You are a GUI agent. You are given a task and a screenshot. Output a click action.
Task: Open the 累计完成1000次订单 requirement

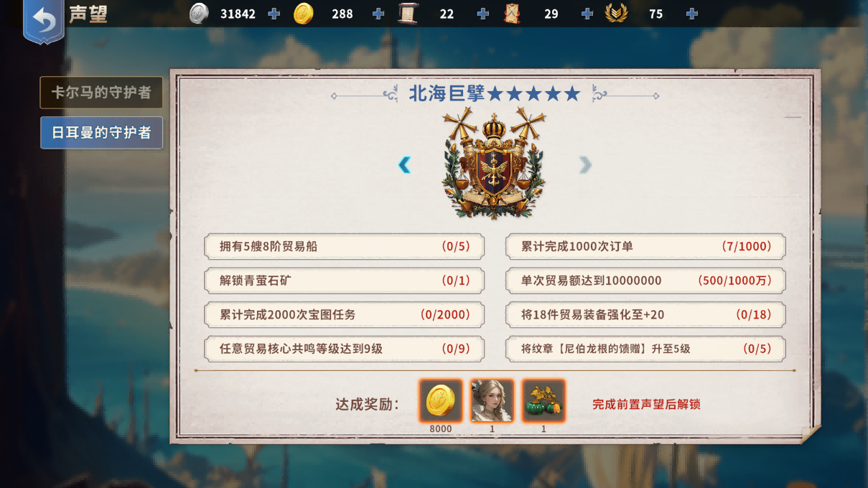(645, 246)
